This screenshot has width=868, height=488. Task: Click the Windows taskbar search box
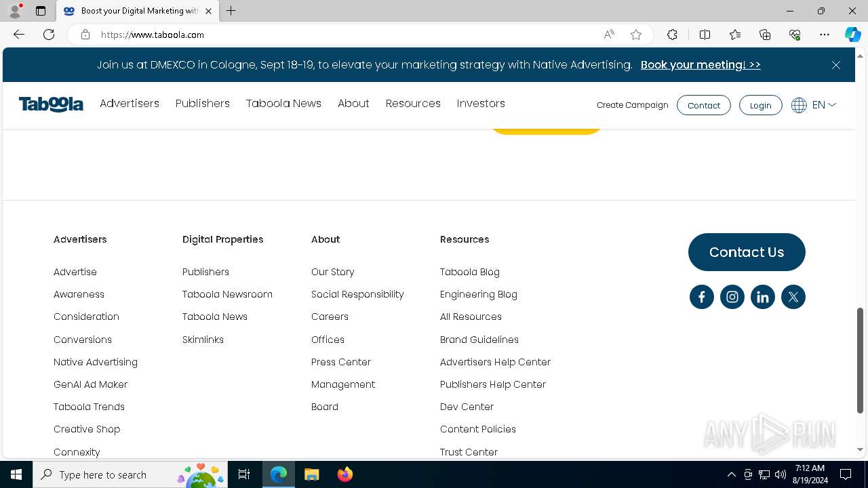pos(130,474)
